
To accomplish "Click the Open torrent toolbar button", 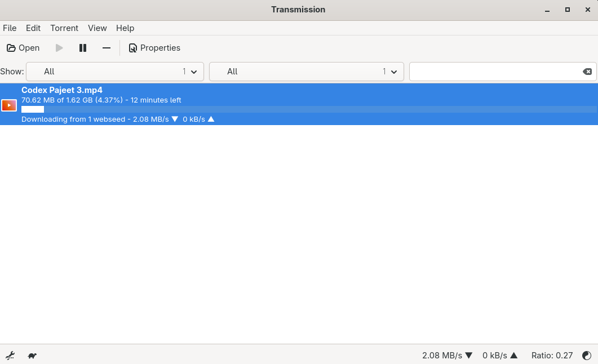I will 23,48.
